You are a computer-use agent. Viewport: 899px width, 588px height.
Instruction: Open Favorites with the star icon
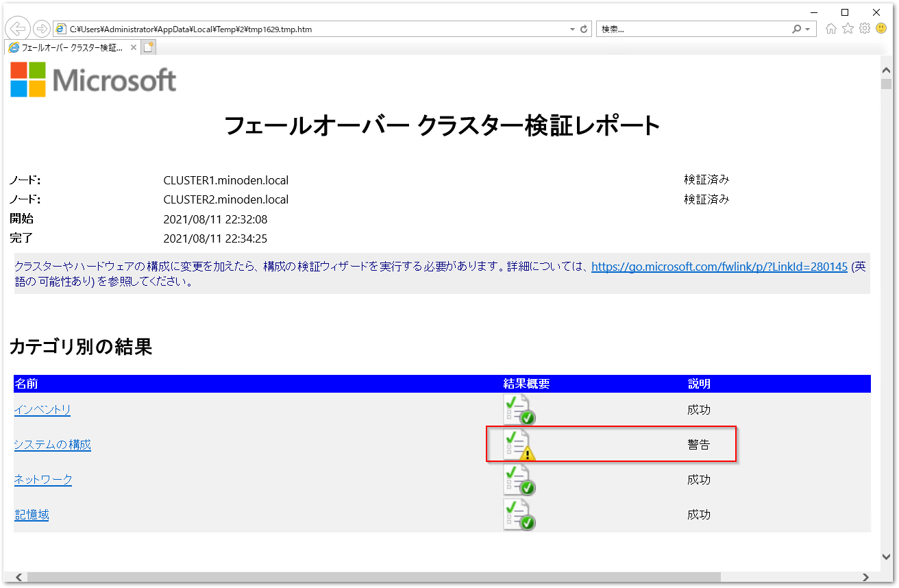[x=847, y=28]
